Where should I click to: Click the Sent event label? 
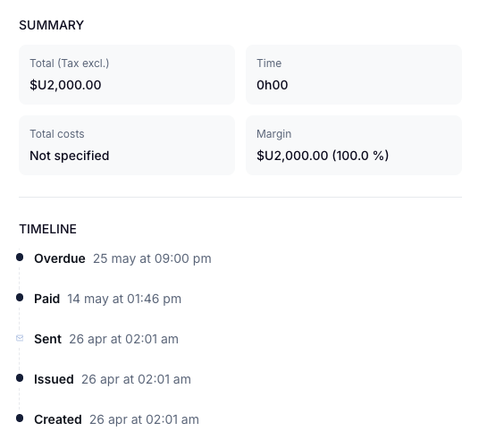pyautogui.click(x=48, y=339)
